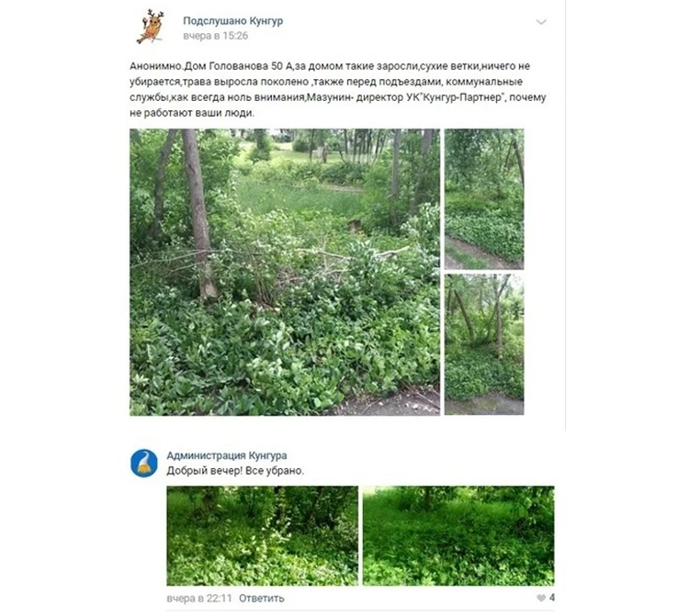Click the last line of the post text
This screenshot has width=689, height=616.
[x=192, y=113]
